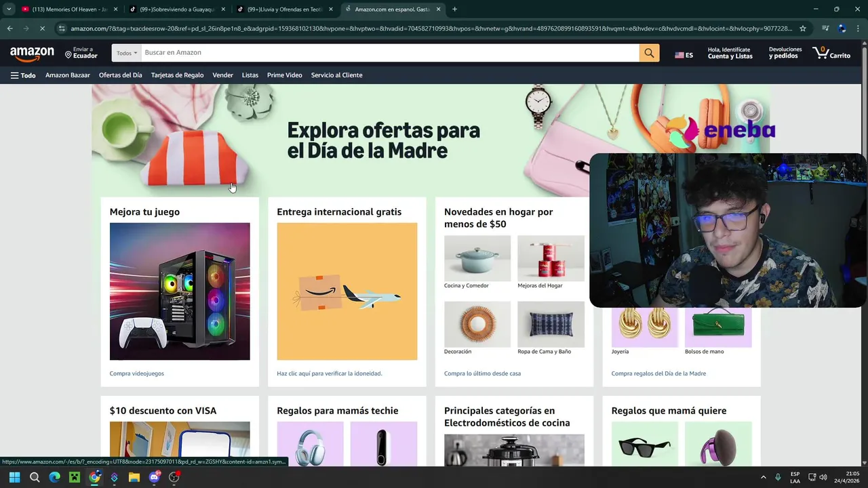Image resolution: width=868 pixels, height=488 pixels.
Task: Switch to Lluvia y Ofrendas TikTok tab
Action: 285,9
